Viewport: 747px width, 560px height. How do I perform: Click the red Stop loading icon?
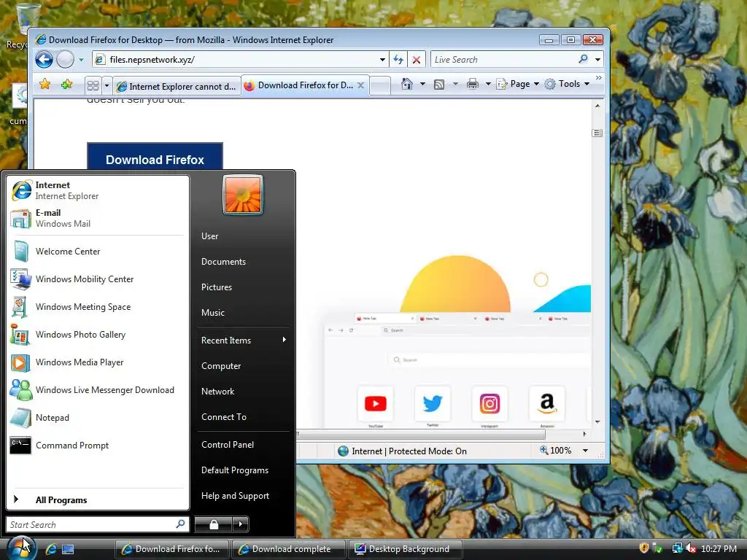coord(417,60)
